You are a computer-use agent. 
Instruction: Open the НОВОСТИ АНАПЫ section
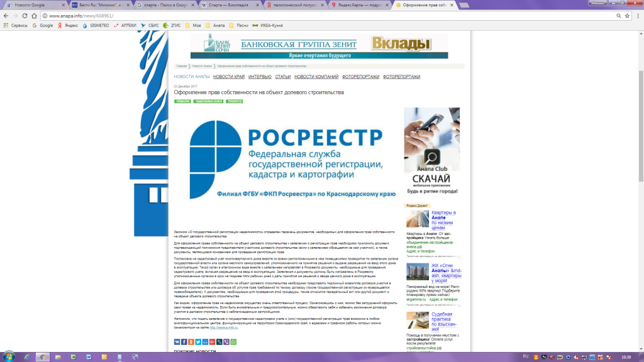191,77
